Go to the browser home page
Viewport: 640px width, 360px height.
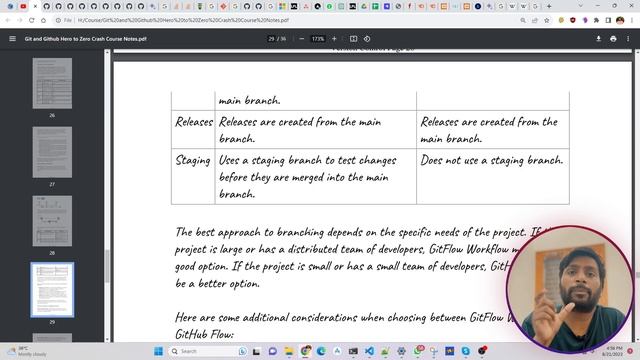click(x=43, y=20)
